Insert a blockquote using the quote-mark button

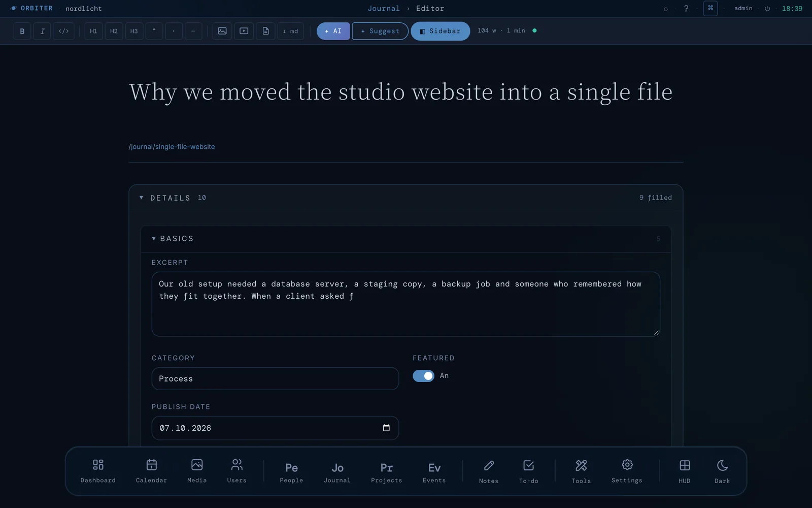pyautogui.click(x=154, y=31)
